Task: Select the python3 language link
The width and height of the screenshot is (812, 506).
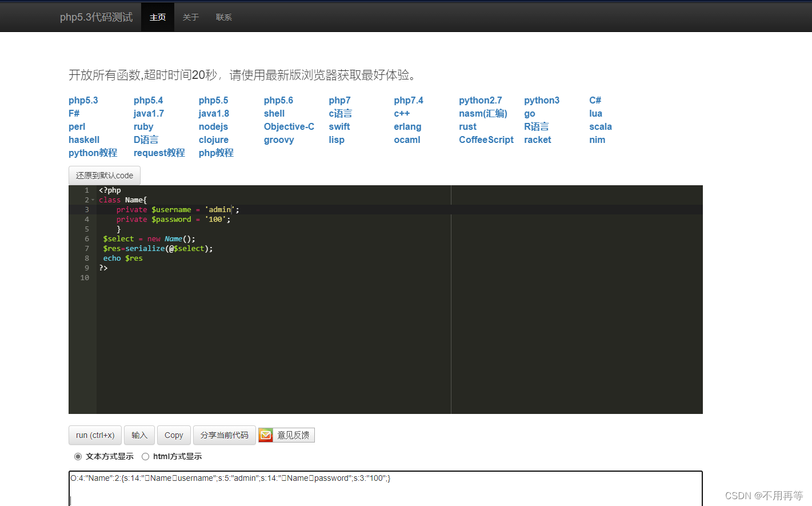Action: [541, 100]
